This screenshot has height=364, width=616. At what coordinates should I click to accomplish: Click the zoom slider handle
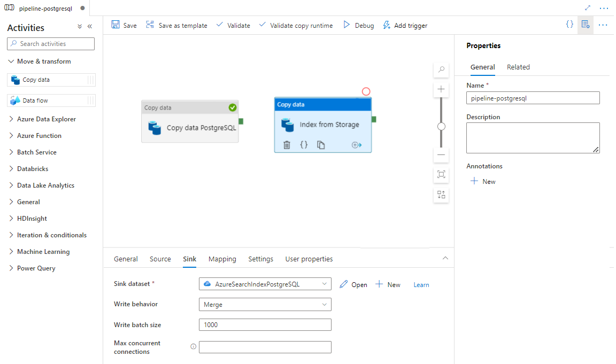coord(441,127)
